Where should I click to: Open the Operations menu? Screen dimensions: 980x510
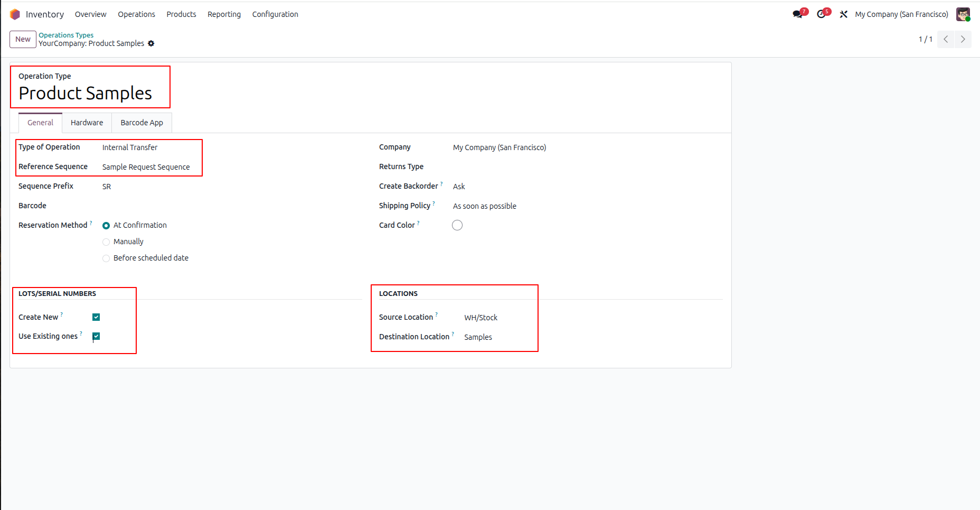pos(136,14)
